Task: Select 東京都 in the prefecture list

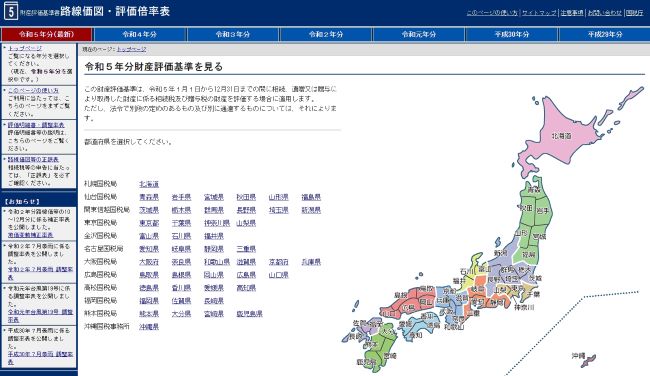Action: point(149,223)
